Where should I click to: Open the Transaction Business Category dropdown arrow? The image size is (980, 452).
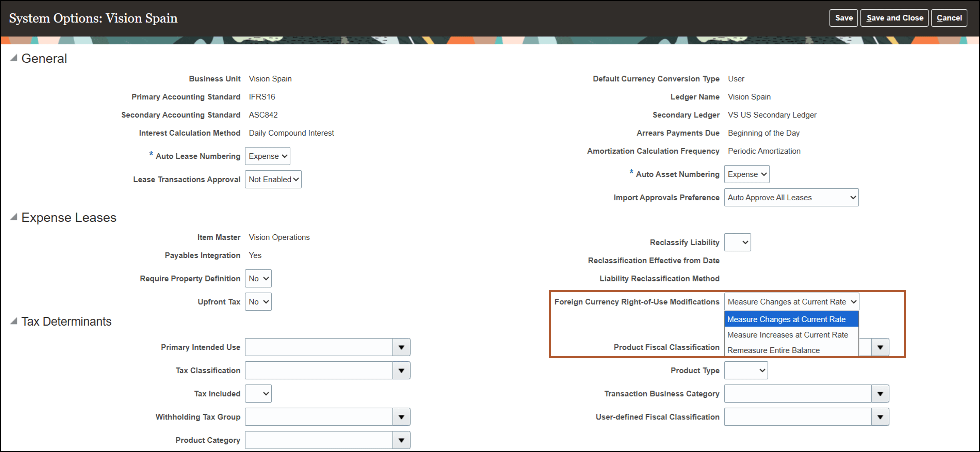[x=880, y=393]
